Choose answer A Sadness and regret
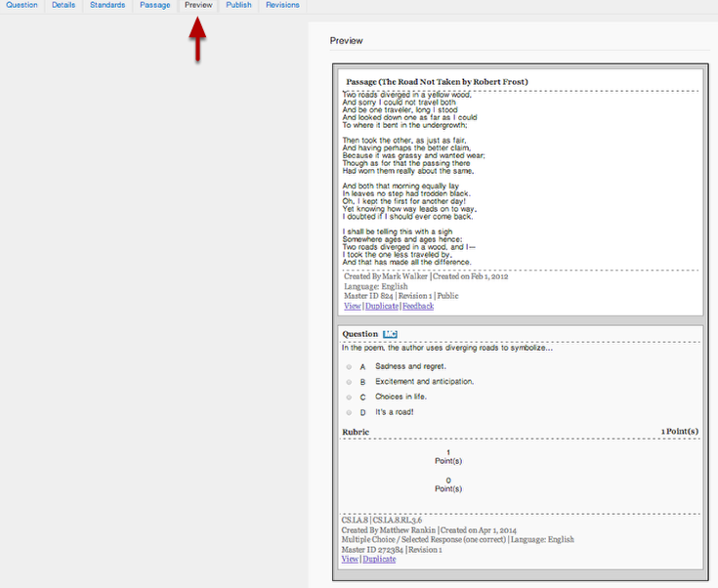 (349, 367)
